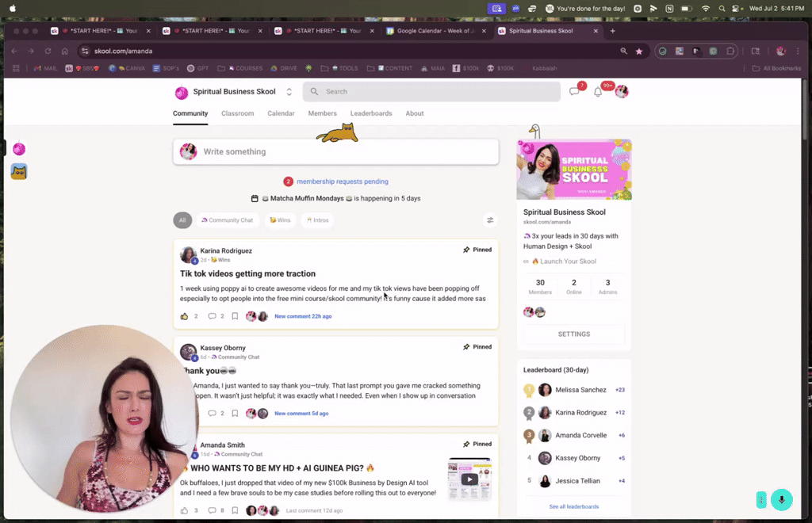Open the Leaderboards tab
This screenshot has height=523, width=812.
pyautogui.click(x=371, y=113)
